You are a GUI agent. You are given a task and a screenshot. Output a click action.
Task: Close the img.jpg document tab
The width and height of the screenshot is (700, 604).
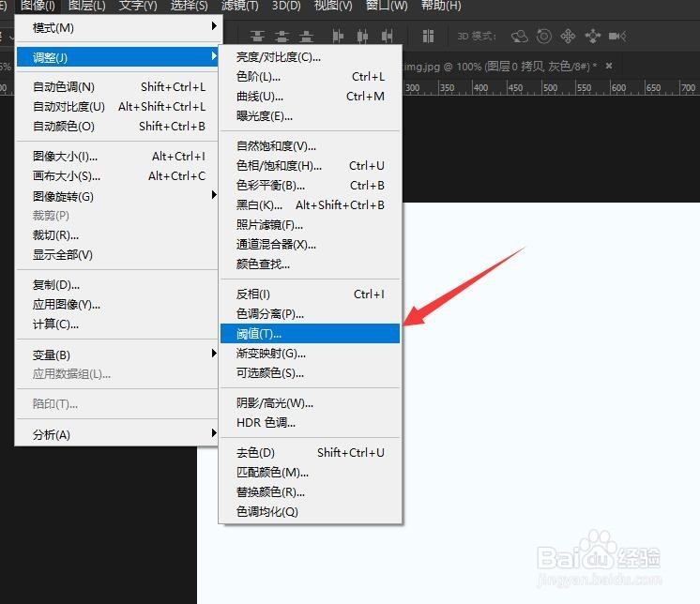pos(608,66)
